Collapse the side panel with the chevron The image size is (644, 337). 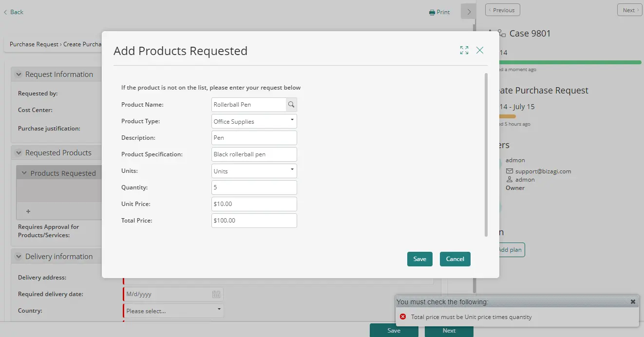click(x=469, y=12)
